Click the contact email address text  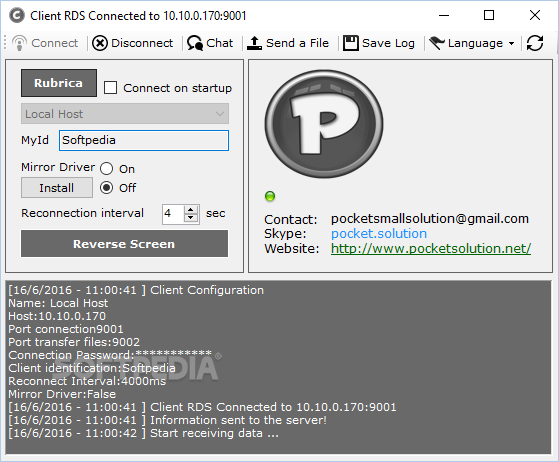point(430,219)
